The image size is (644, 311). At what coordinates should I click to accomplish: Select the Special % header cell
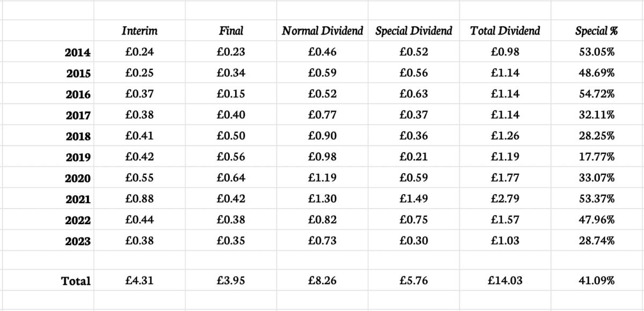tap(596, 31)
